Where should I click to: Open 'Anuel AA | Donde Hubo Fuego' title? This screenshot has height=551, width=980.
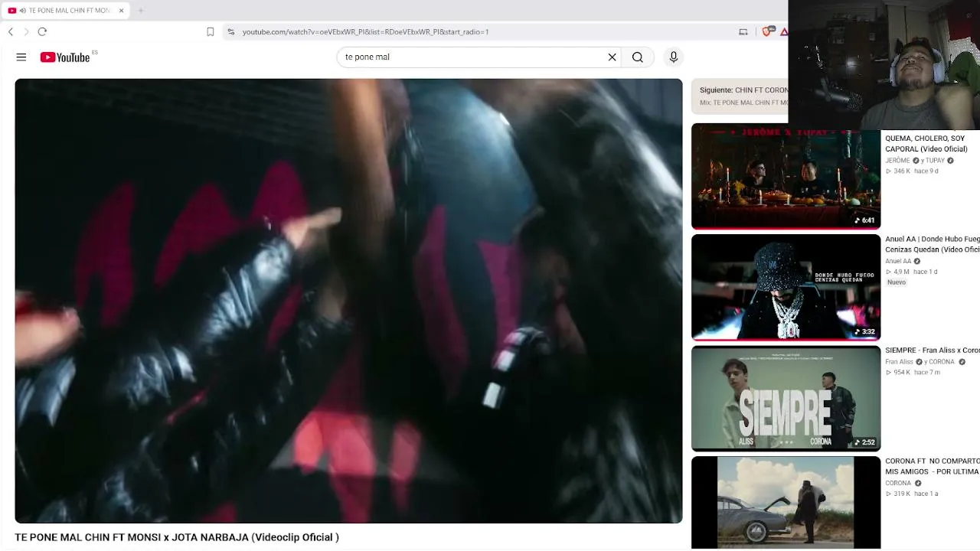[x=933, y=244]
